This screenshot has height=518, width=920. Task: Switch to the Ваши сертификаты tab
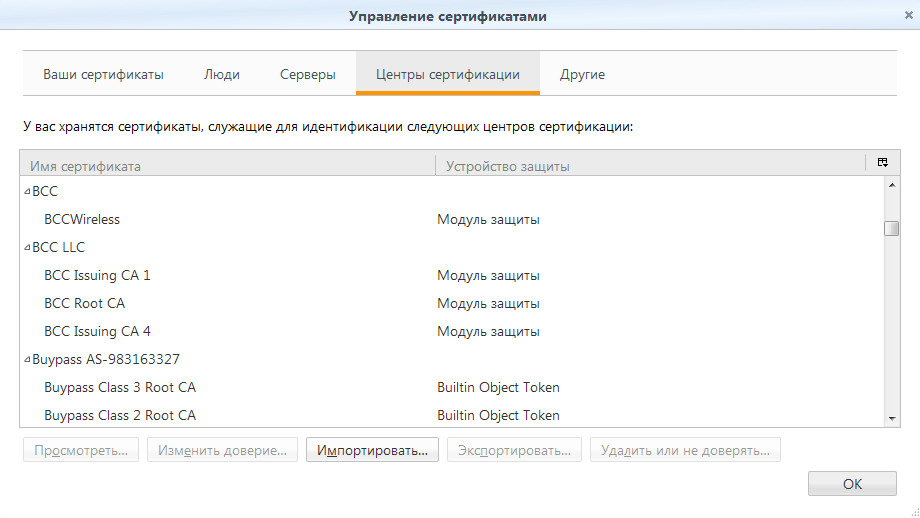click(103, 75)
